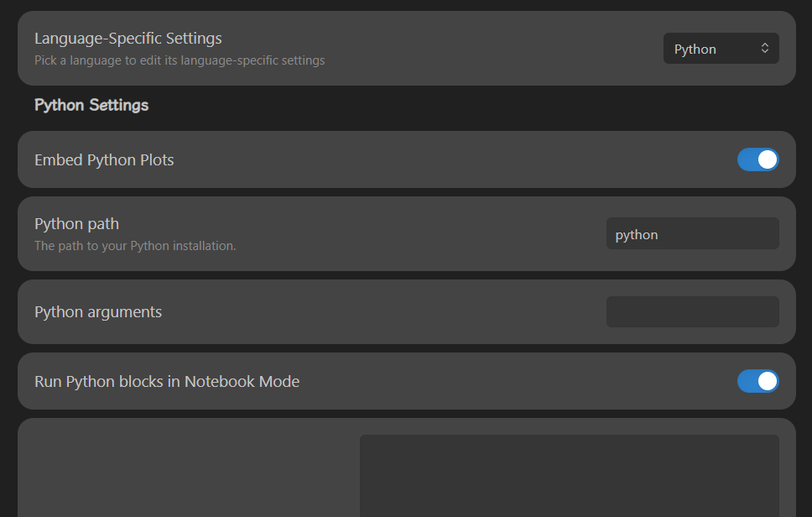The image size is (812, 517).
Task: Click the Language-Specific Settings title
Action: point(128,39)
